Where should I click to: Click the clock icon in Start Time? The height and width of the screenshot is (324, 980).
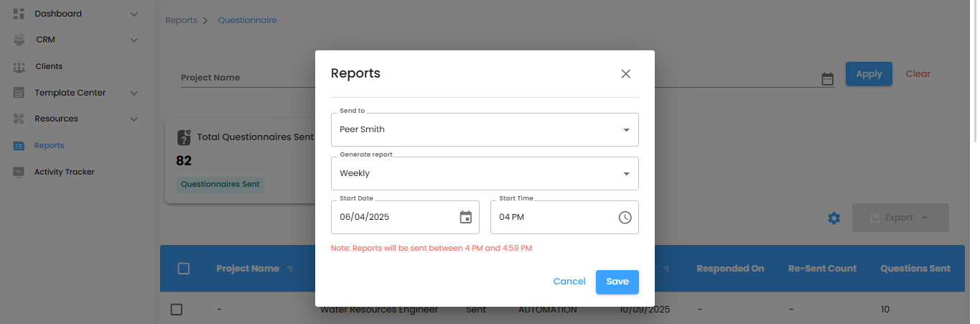point(625,217)
